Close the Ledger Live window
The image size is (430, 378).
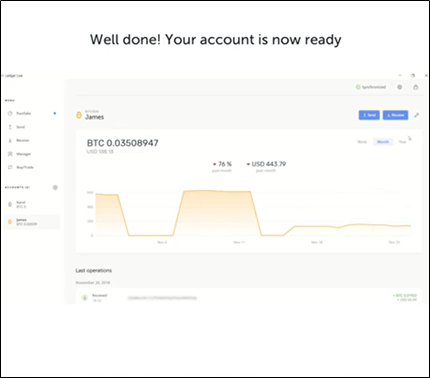click(x=426, y=76)
